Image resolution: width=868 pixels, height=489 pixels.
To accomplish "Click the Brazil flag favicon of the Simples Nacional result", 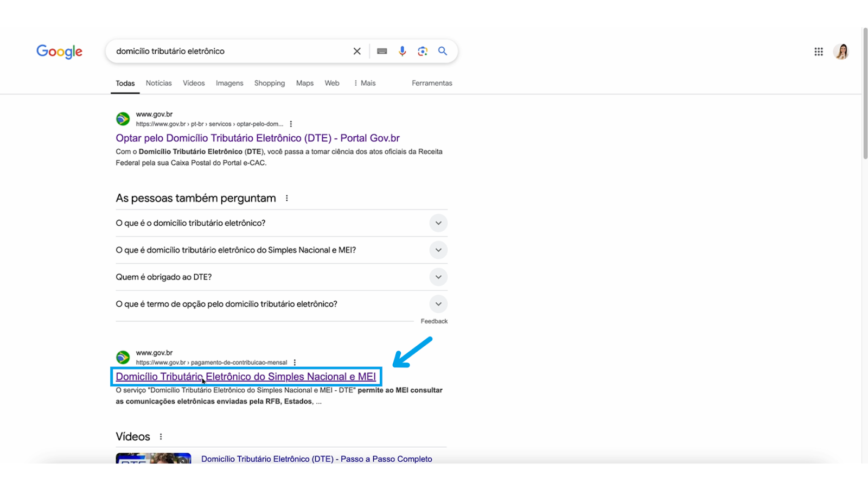I will click(123, 357).
